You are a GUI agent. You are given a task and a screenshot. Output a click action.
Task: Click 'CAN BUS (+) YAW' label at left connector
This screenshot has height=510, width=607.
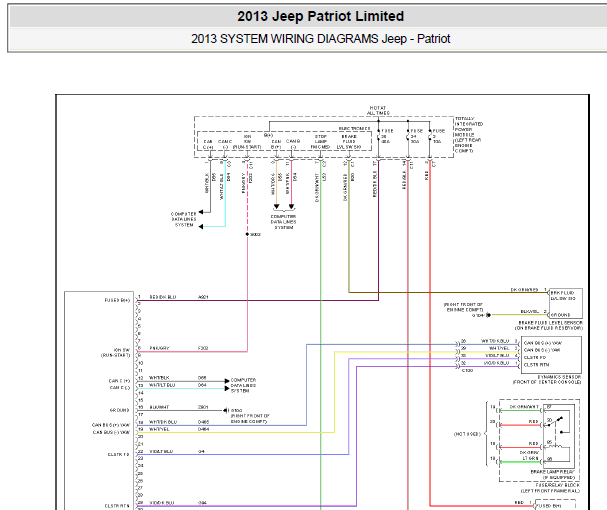click(x=111, y=425)
